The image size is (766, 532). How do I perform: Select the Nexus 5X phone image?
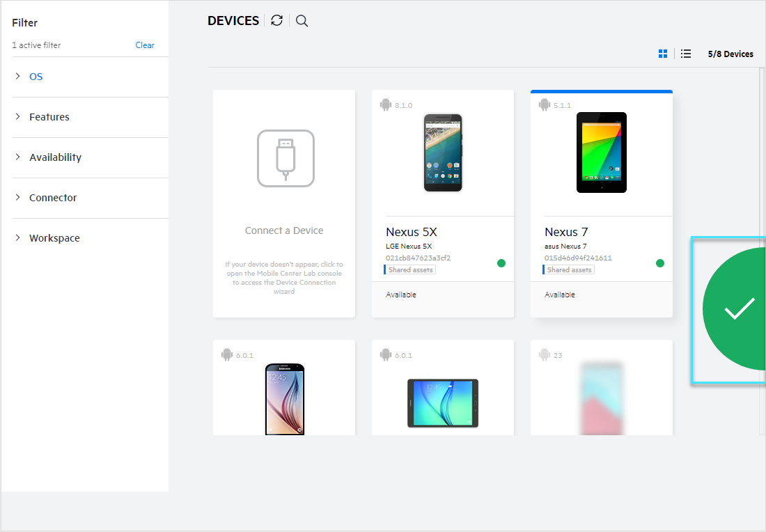coord(443,152)
